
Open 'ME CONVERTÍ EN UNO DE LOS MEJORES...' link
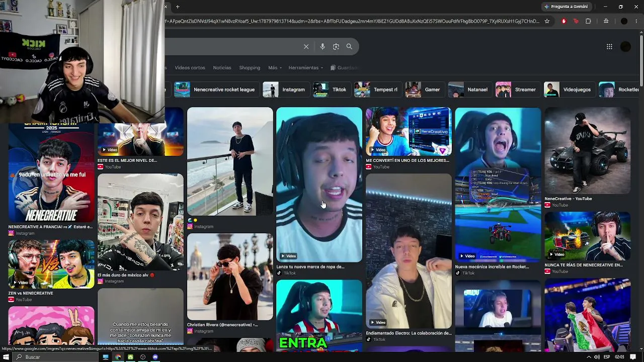pos(408,160)
